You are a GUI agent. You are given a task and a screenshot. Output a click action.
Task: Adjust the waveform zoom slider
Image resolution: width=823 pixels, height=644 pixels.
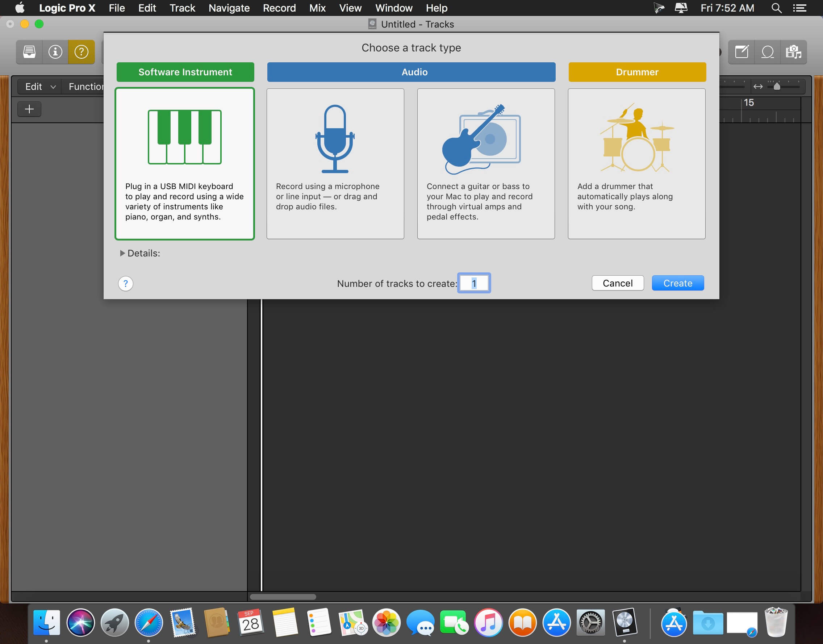(x=776, y=86)
